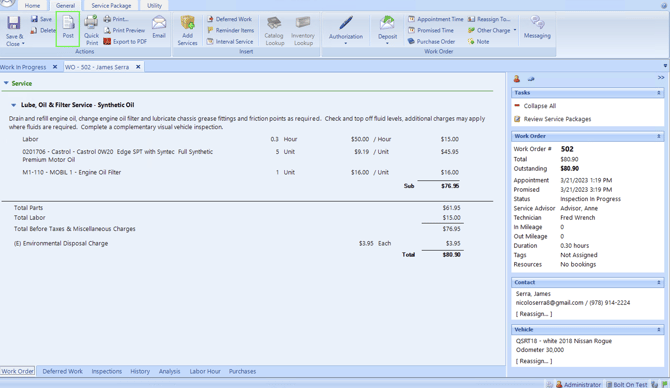
Task: Collapse the Work Order panel header
Action: pyautogui.click(x=658, y=136)
